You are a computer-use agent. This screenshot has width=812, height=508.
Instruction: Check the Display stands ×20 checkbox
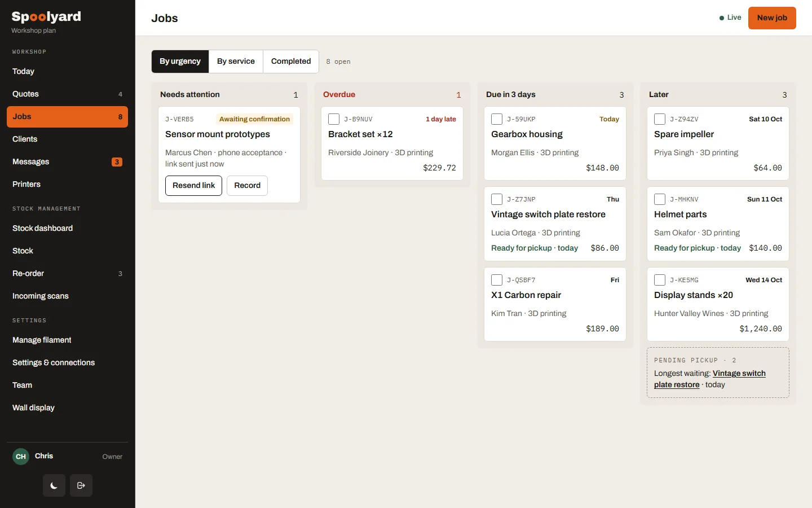coord(660,280)
